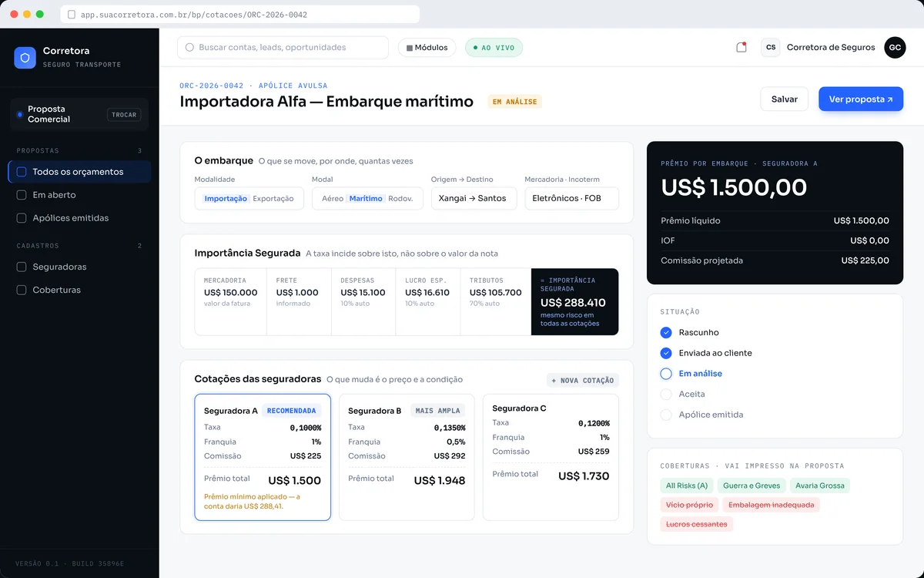
Task: Click the checkmark icon next to Rascunho
Action: tap(666, 332)
